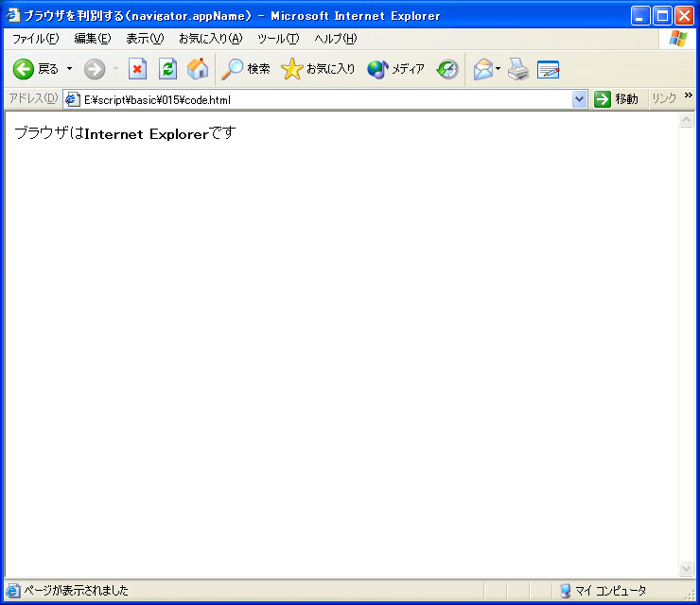The image size is (700, 605).
Task: Click the page icon in address bar
Action: (73, 99)
